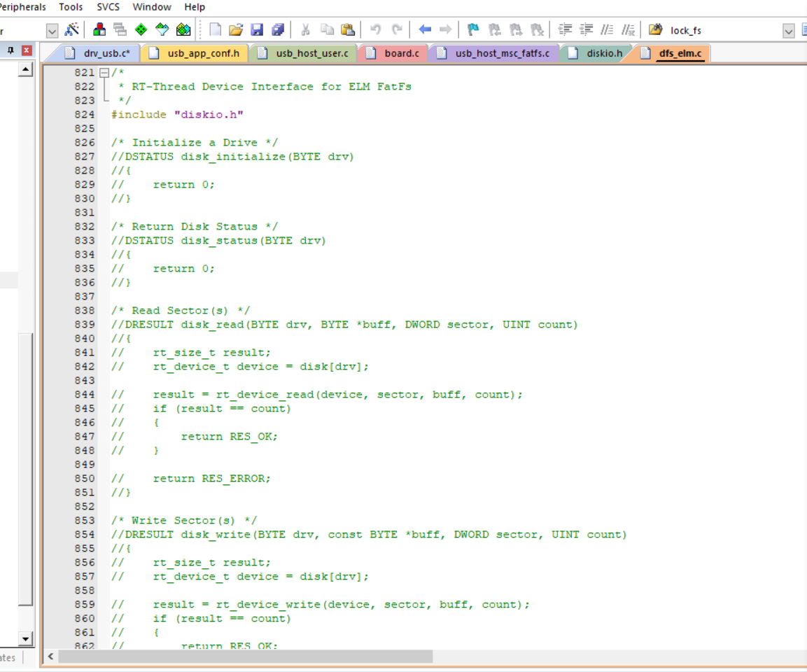Click the 'Return Disk Status' comment line
Viewport: 807px width, 672px height.
[x=195, y=227]
